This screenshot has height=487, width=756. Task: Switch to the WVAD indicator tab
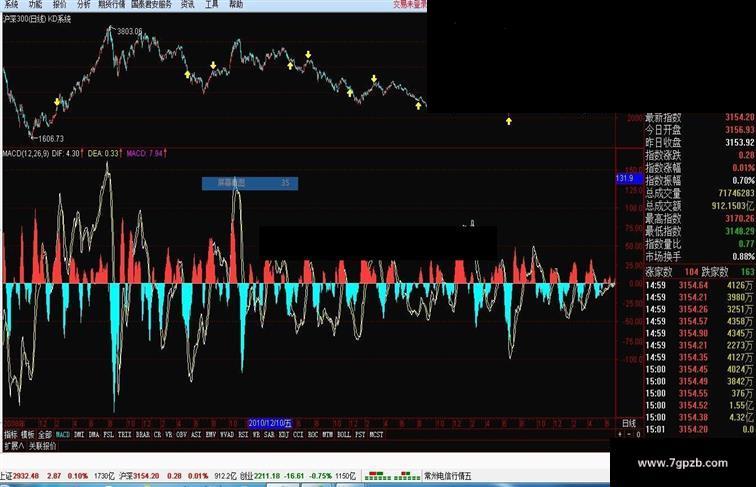[x=227, y=434]
